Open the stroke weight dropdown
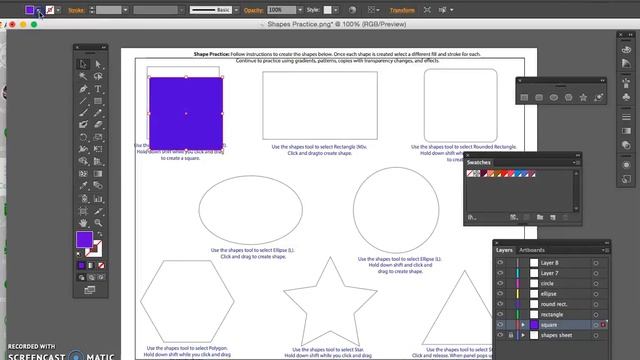Image resolution: width=640 pixels, height=360 pixels. [125, 10]
